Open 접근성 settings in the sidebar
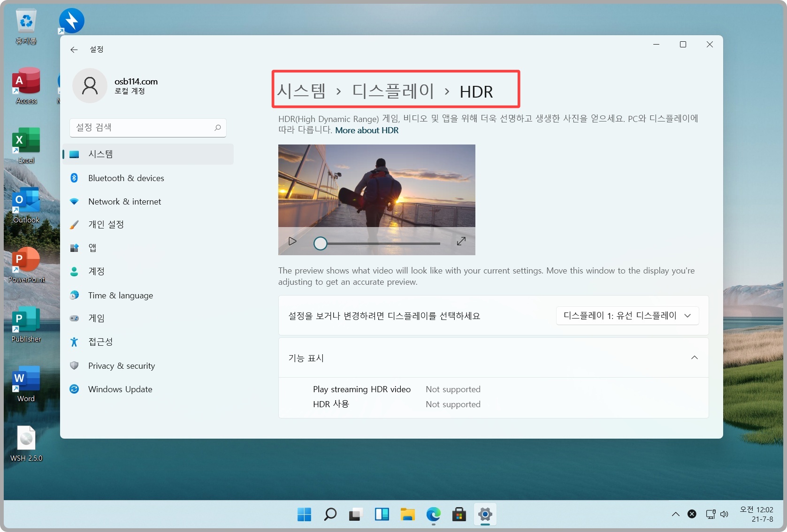 (100, 342)
